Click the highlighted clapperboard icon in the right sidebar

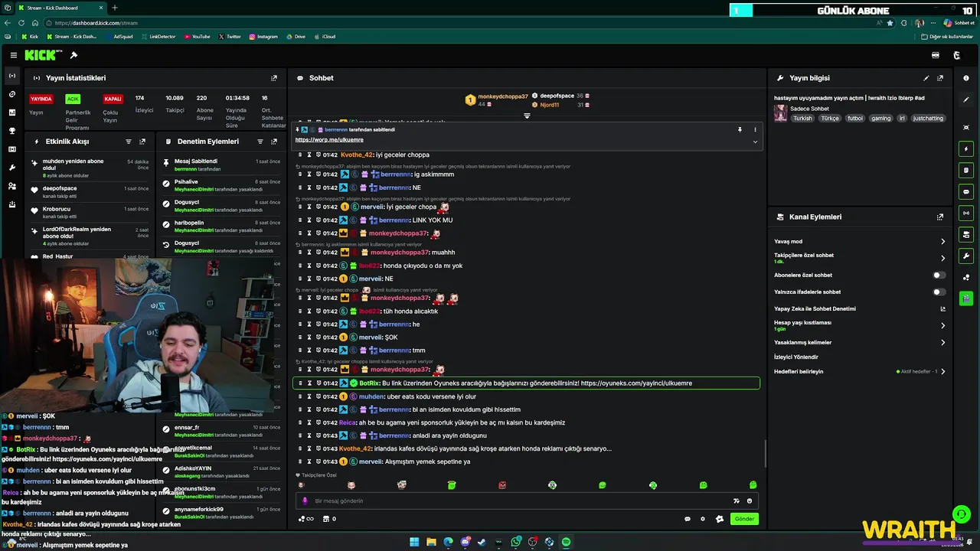click(x=966, y=298)
